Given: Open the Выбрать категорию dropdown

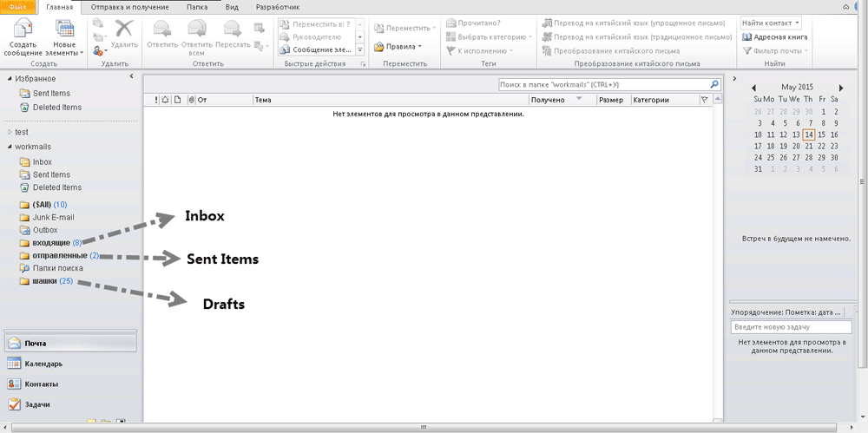Looking at the screenshot, I should [489, 37].
